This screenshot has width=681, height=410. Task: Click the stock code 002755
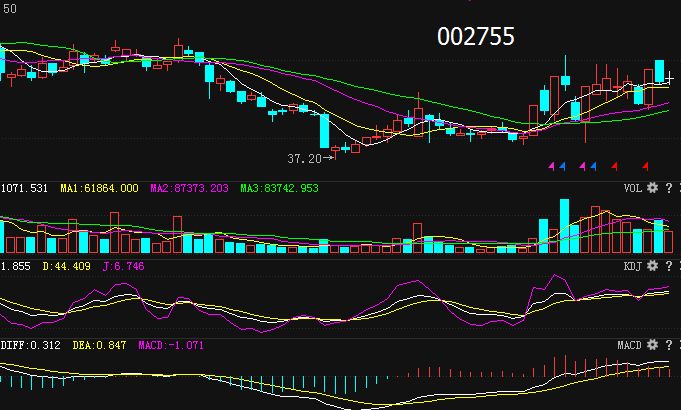click(x=476, y=36)
